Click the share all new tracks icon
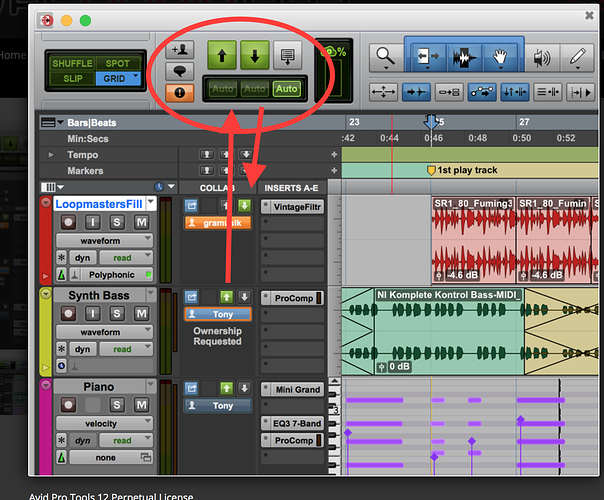Viewport: 604px width, 500px height. pos(287,55)
